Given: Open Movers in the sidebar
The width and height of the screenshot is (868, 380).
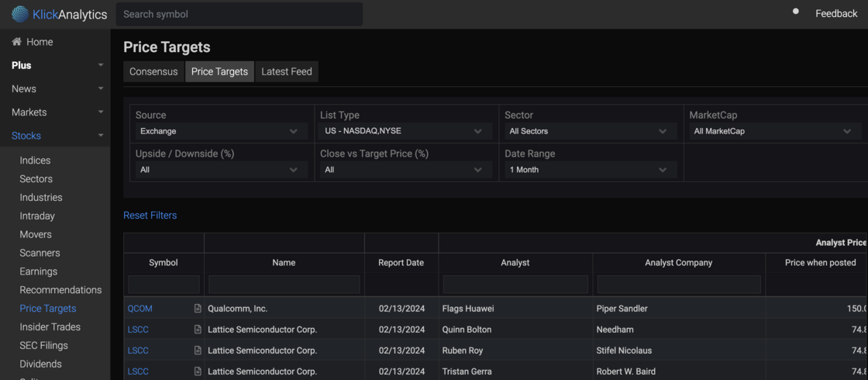Looking at the screenshot, I should (36, 234).
